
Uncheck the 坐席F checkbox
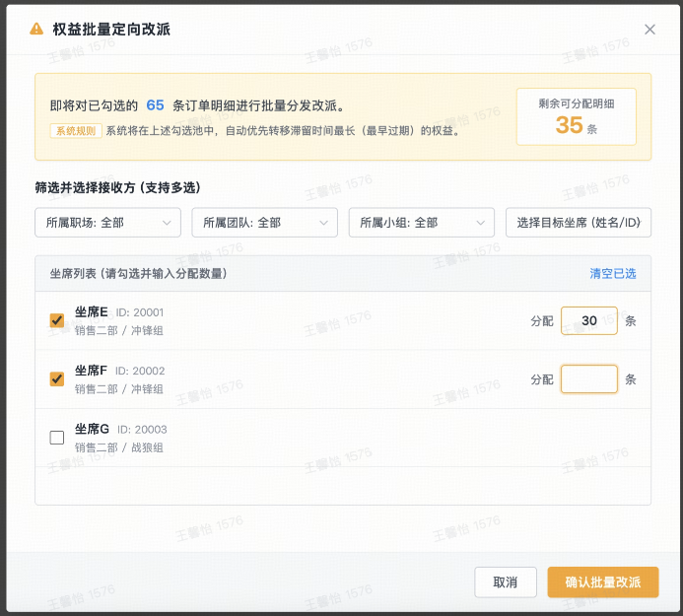57,378
